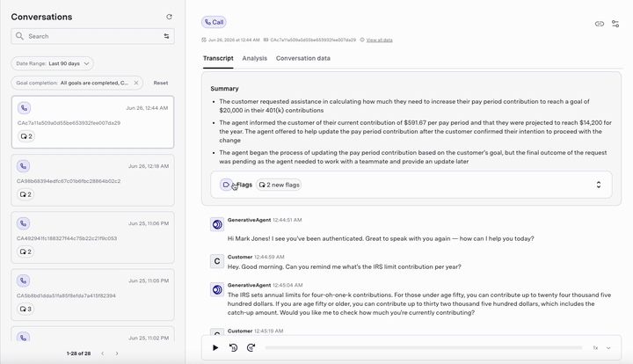Screen dimensions: 633x364
Task: Click phone icon of Jun 25, 11:06 PM call
Action: [x=24, y=223]
